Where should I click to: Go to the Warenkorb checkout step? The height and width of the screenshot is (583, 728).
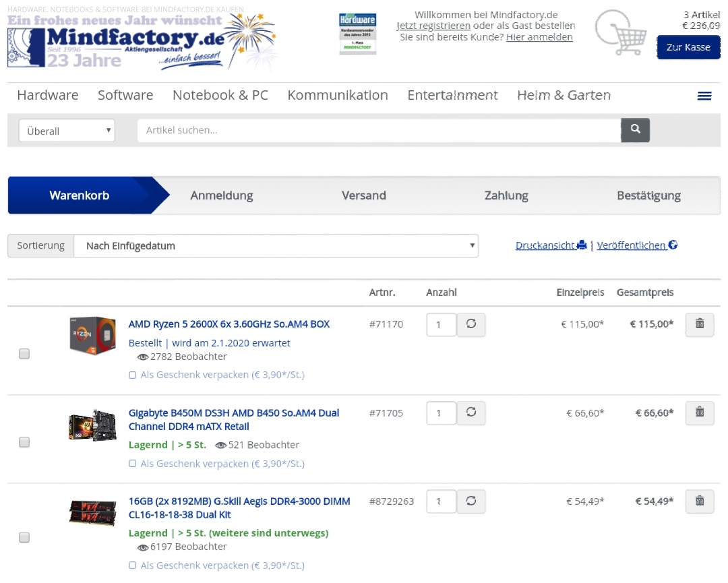(x=80, y=195)
